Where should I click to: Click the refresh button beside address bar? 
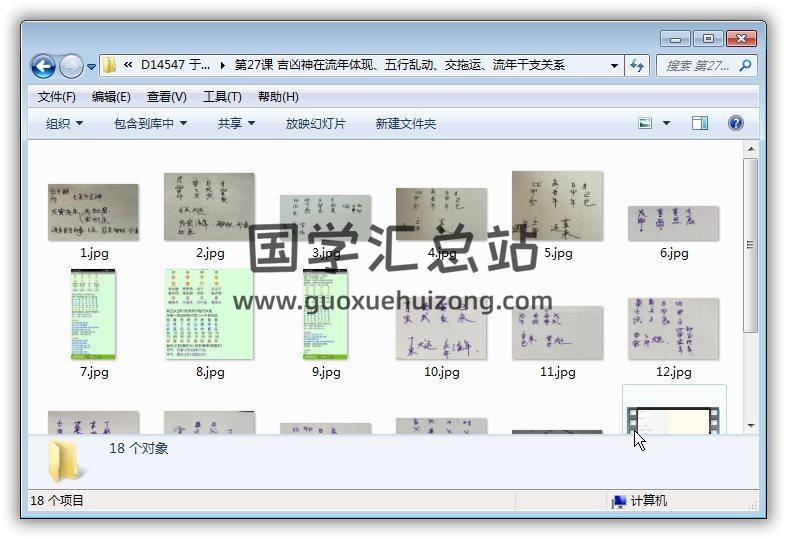click(x=638, y=66)
